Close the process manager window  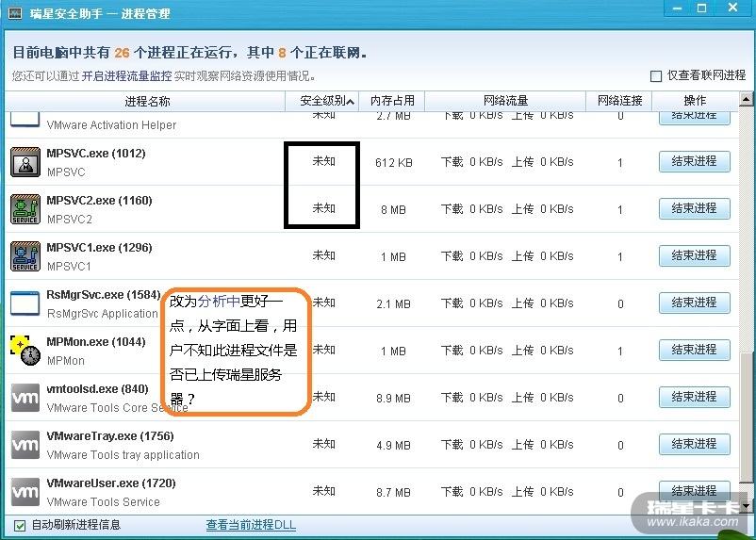click(733, 8)
